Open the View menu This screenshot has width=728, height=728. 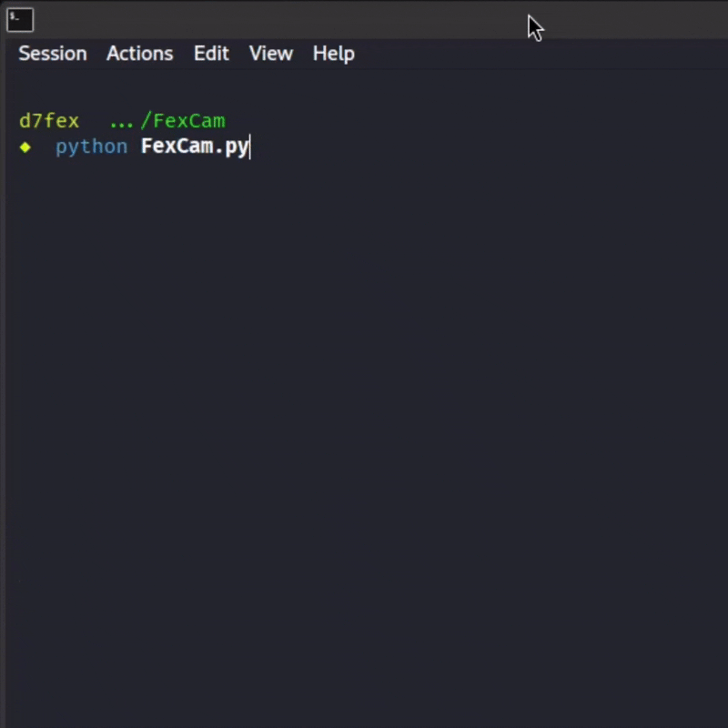point(271,54)
